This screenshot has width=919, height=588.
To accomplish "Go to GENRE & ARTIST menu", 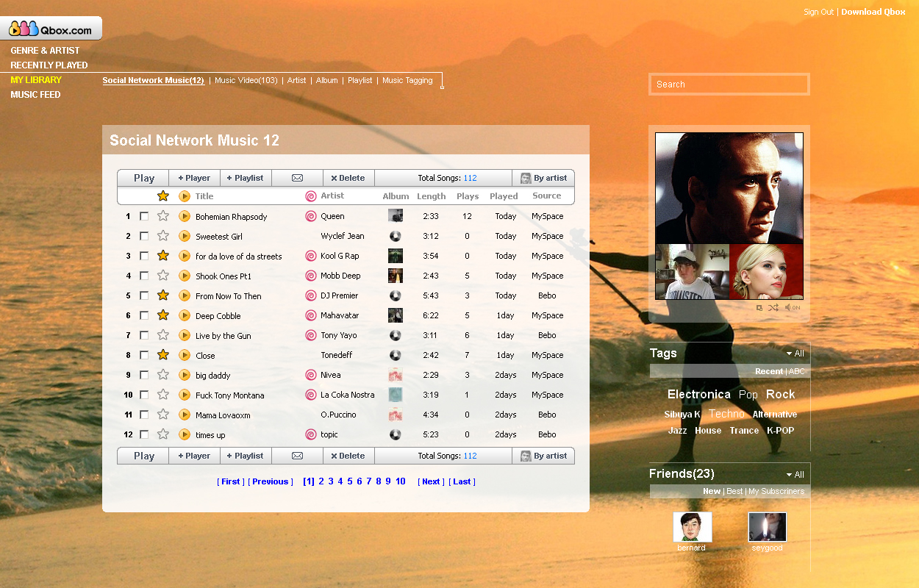I will coord(45,51).
